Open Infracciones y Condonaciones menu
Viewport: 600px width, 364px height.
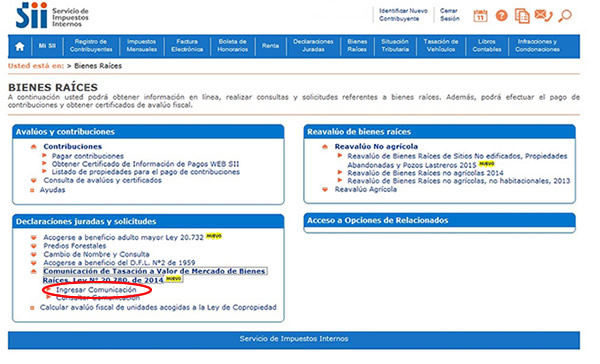537,46
